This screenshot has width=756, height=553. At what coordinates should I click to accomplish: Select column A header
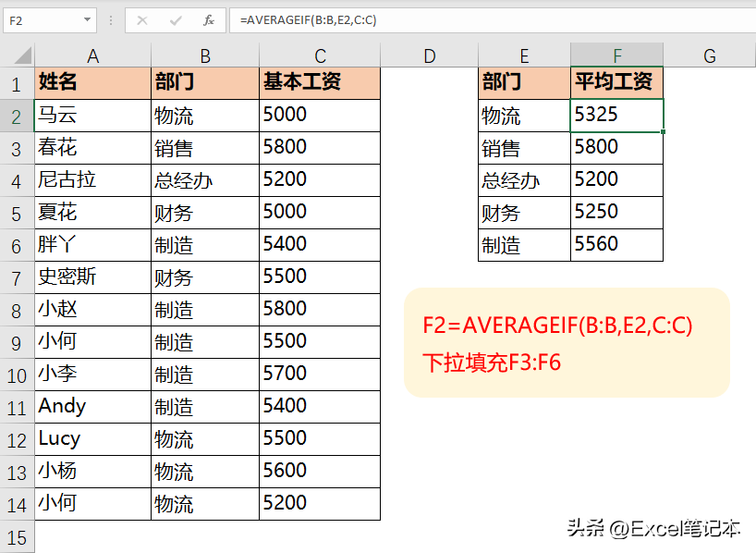92,55
